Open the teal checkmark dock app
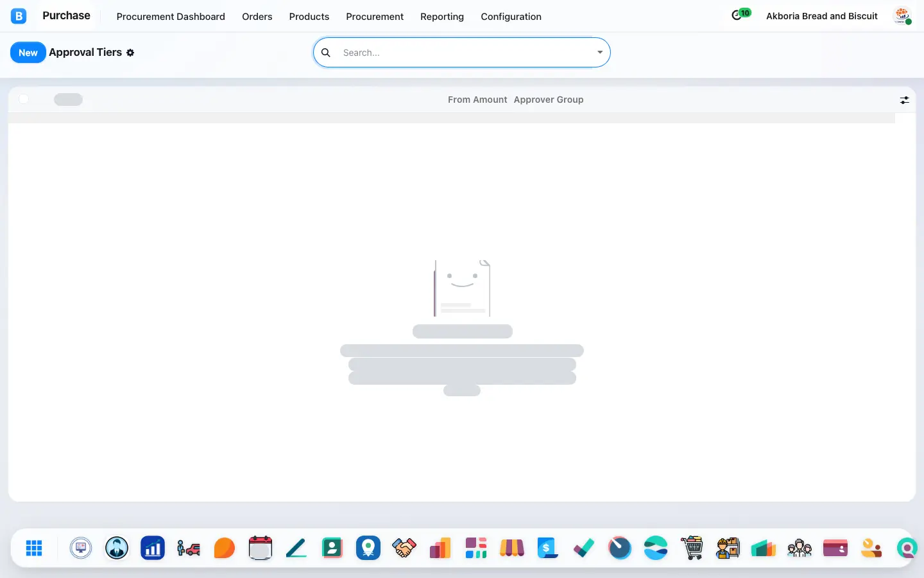The height and width of the screenshot is (578, 924). [584, 548]
